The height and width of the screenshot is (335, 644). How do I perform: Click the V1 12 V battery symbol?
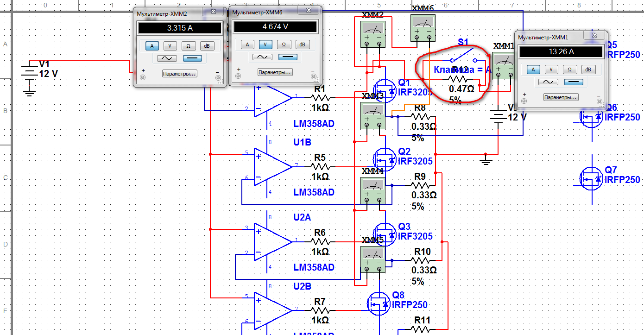click(x=30, y=73)
